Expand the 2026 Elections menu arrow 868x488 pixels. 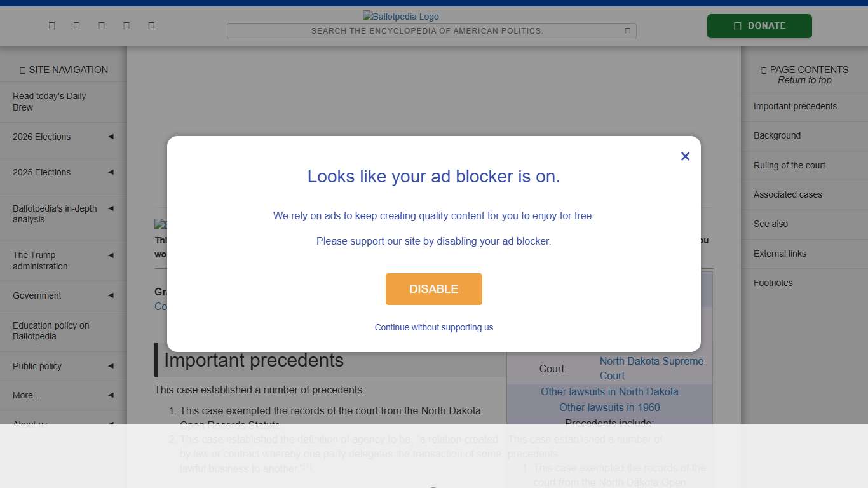(x=111, y=137)
